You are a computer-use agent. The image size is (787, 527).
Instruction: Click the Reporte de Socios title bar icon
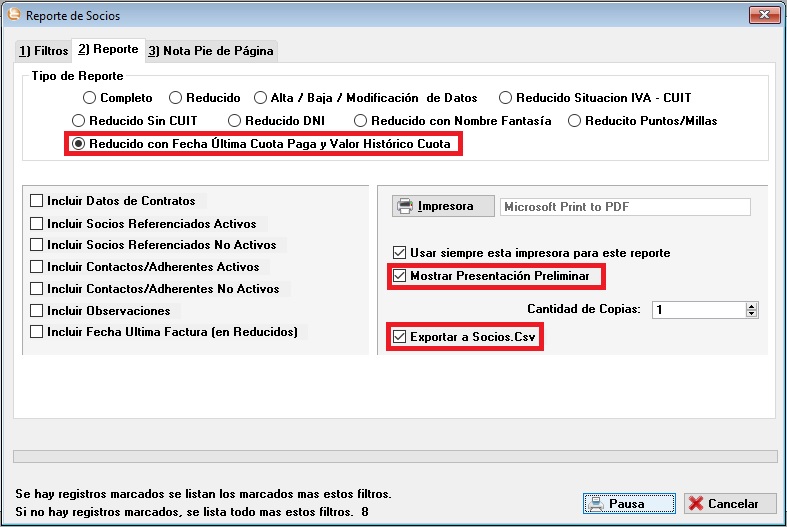click(14, 17)
